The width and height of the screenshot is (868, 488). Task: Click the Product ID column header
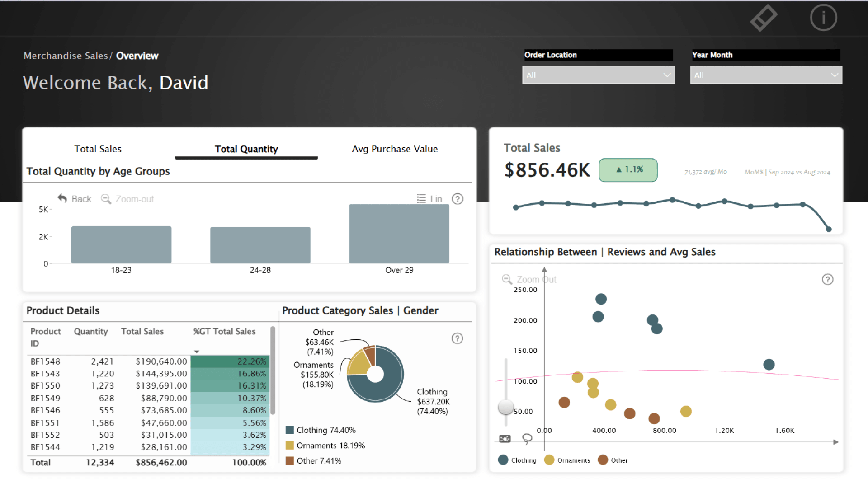coord(45,337)
